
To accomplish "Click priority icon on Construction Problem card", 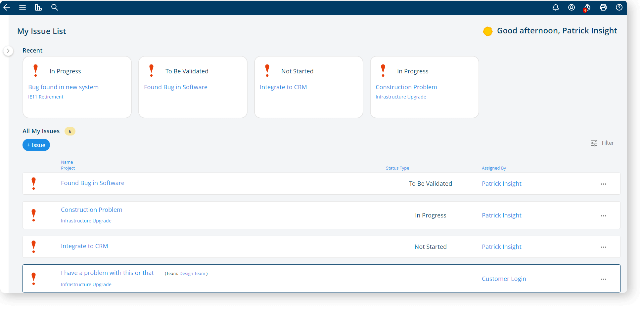I will 383,71.
